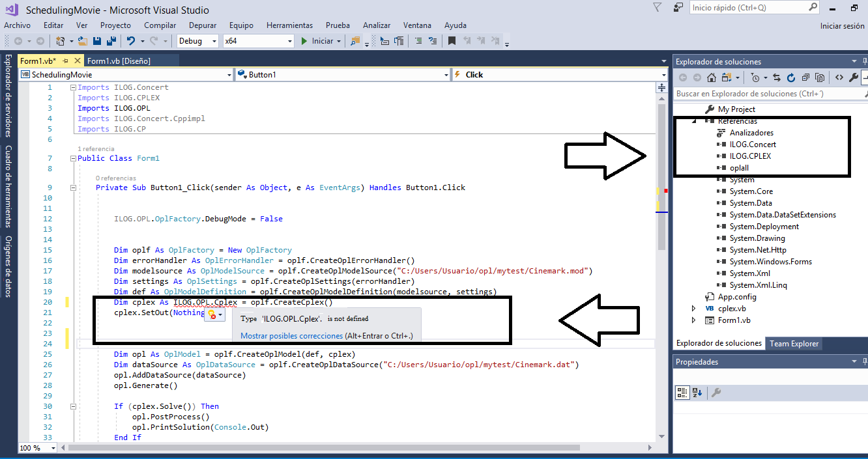Select oplall reference in tree
The image size is (868, 459).
click(x=739, y=168)
